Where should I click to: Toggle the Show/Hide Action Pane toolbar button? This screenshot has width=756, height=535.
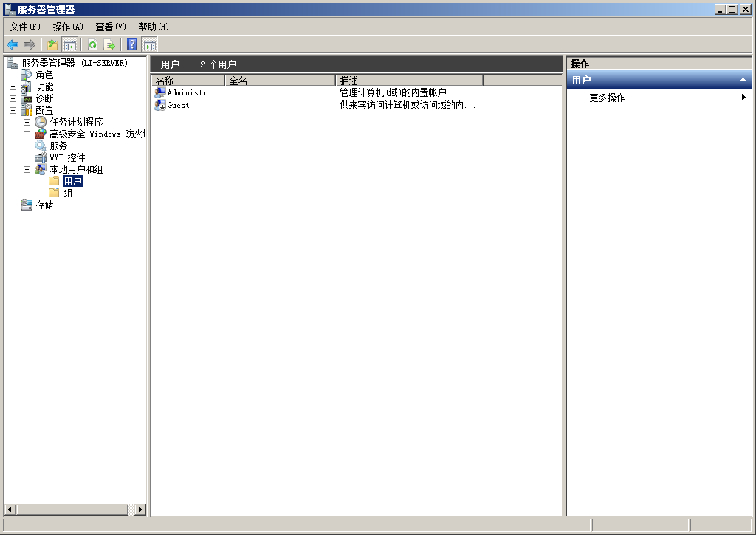(150, 44)
